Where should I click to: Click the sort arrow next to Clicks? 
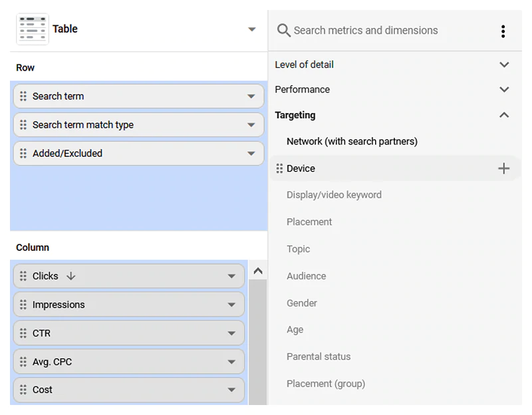click(x=71, y=276)
